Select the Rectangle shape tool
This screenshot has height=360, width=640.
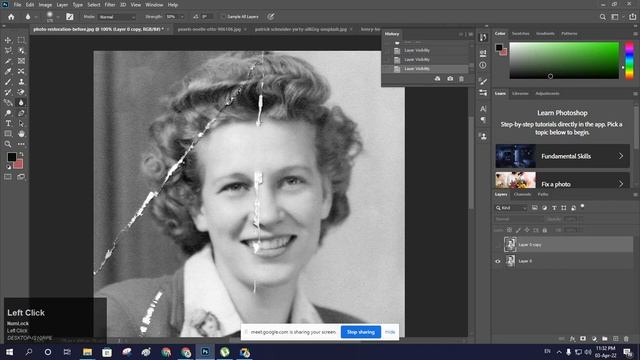8,133
